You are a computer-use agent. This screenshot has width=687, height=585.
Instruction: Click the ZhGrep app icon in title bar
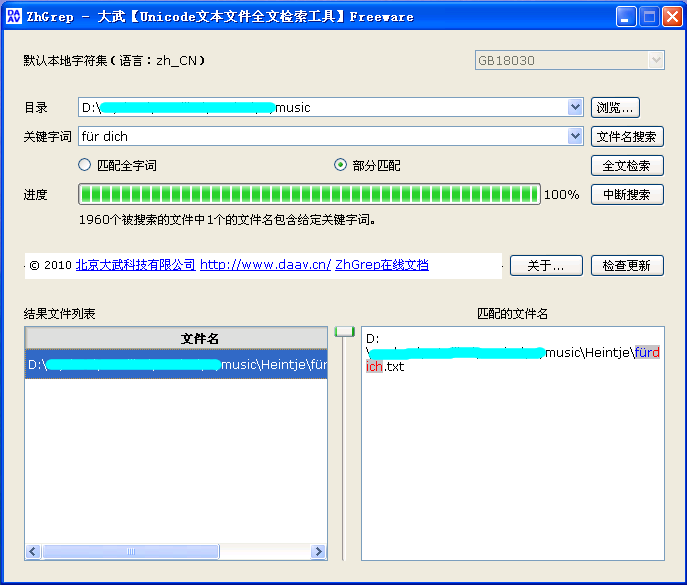(13, 16)
